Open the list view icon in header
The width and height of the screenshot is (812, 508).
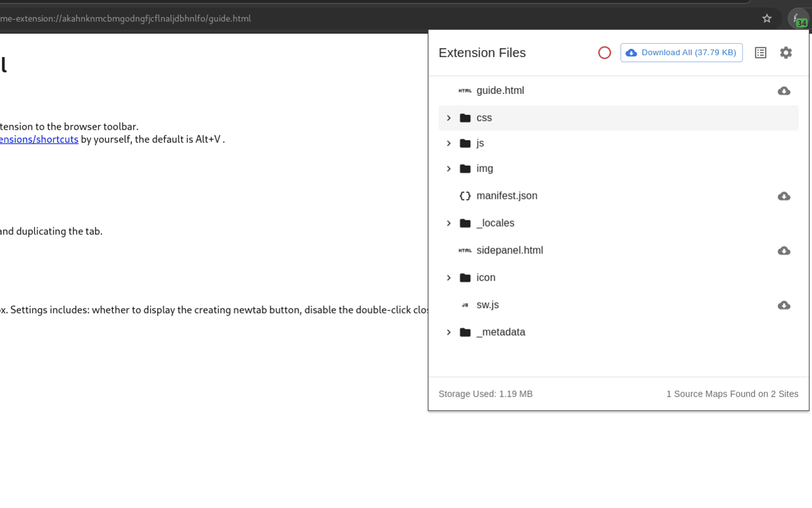[761, 53]
